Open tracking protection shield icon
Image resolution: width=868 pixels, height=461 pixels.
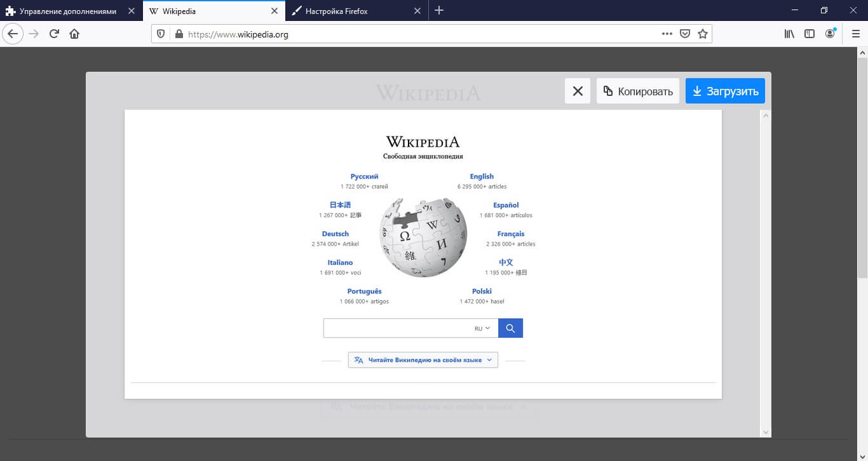click(161, 34)
